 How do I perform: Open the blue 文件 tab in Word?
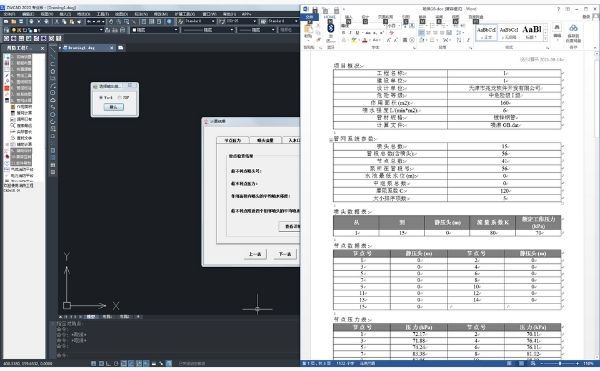tap(309, 17)
